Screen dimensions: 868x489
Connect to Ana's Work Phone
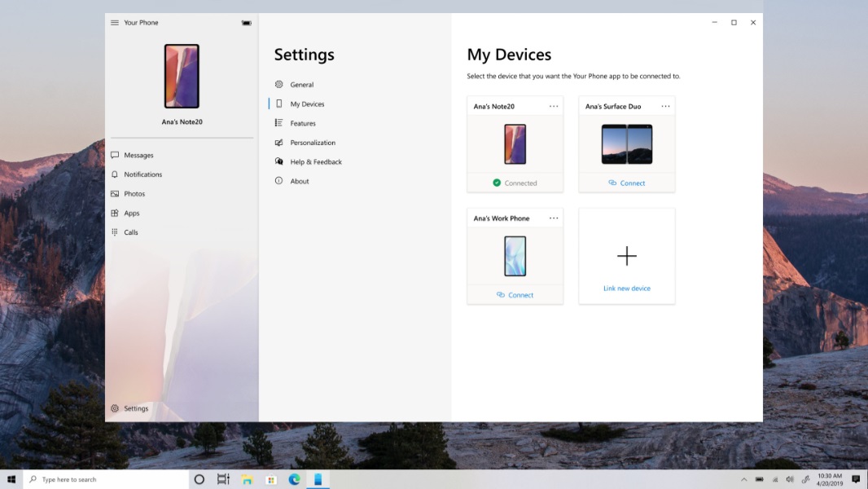coord(515,295)
